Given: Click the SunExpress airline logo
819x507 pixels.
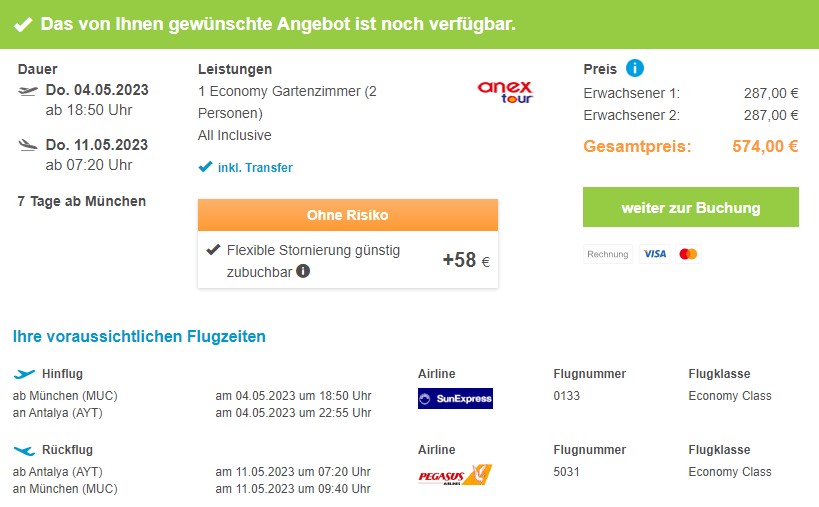Looking at the screenshot, I should (455, 398).
